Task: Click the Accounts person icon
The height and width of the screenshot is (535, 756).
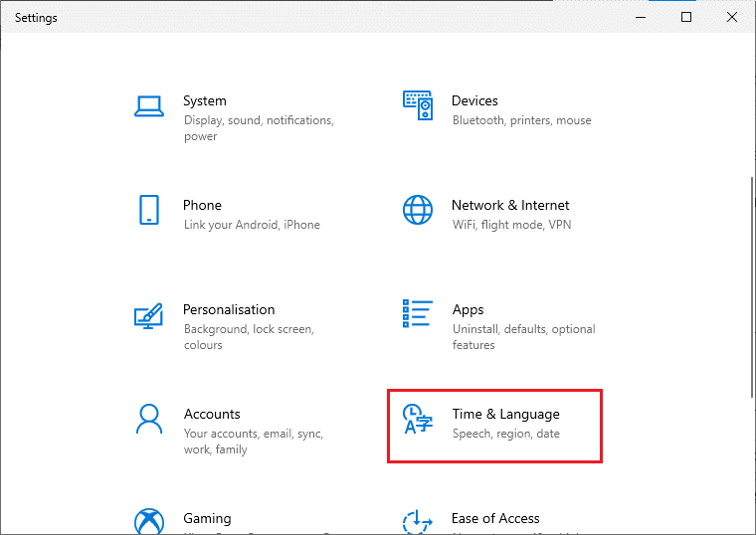Action: point(149,419)
